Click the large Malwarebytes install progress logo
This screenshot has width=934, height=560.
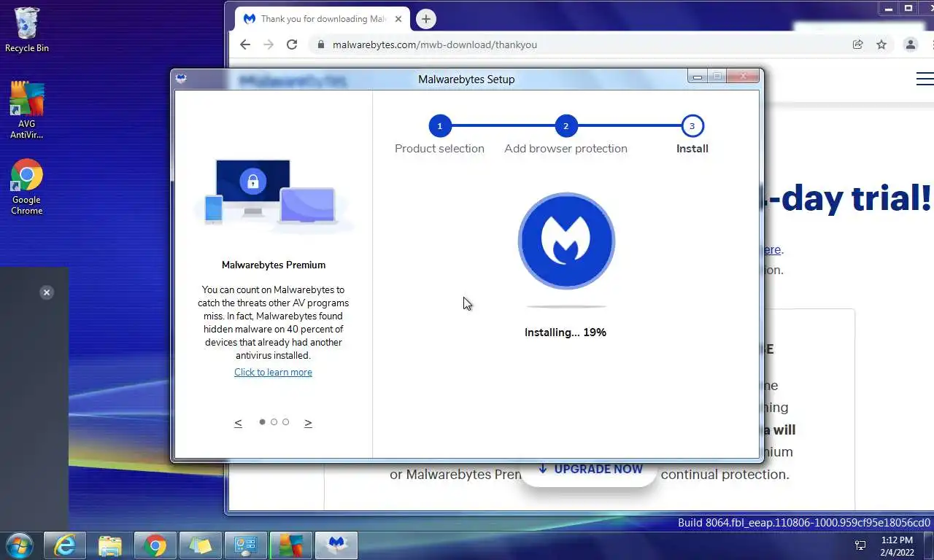click(x=566, y=241)
